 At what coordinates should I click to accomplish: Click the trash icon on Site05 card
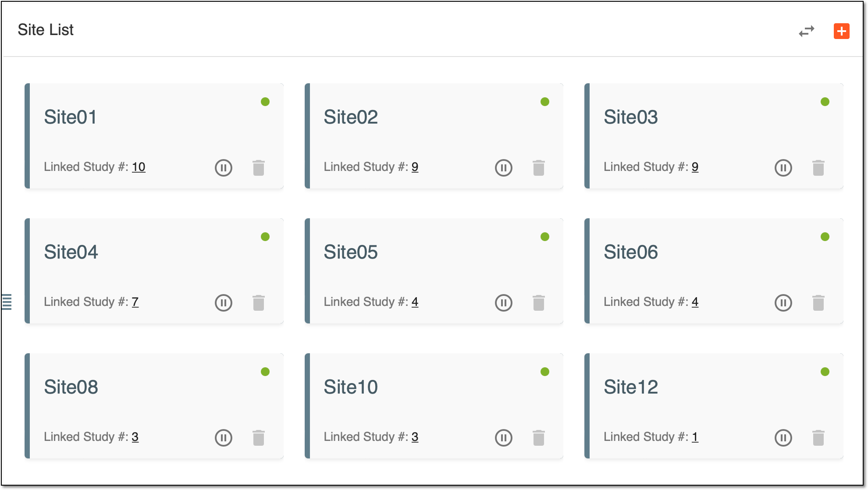click(538, 302)
